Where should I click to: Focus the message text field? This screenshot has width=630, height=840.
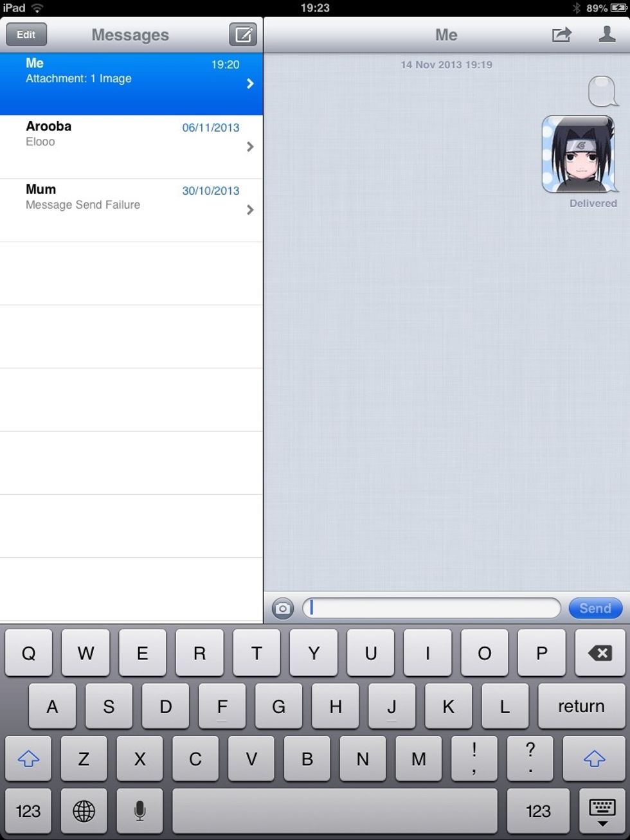tap(431, 608)
